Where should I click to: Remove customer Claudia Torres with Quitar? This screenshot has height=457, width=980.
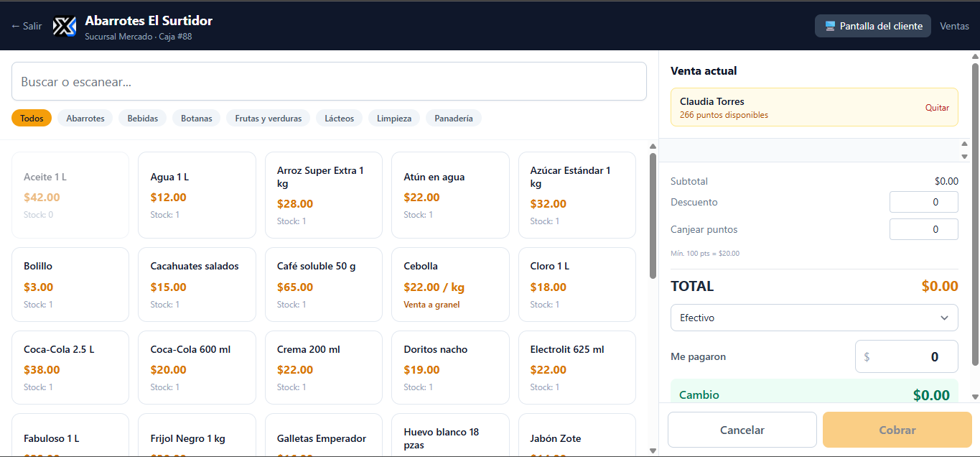[x=937, y=108]
